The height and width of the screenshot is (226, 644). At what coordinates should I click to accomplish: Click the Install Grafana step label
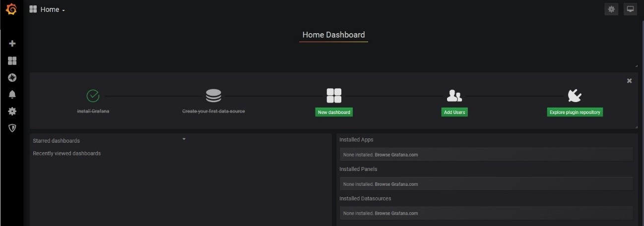pyautogui.click(x=93, y=112)
